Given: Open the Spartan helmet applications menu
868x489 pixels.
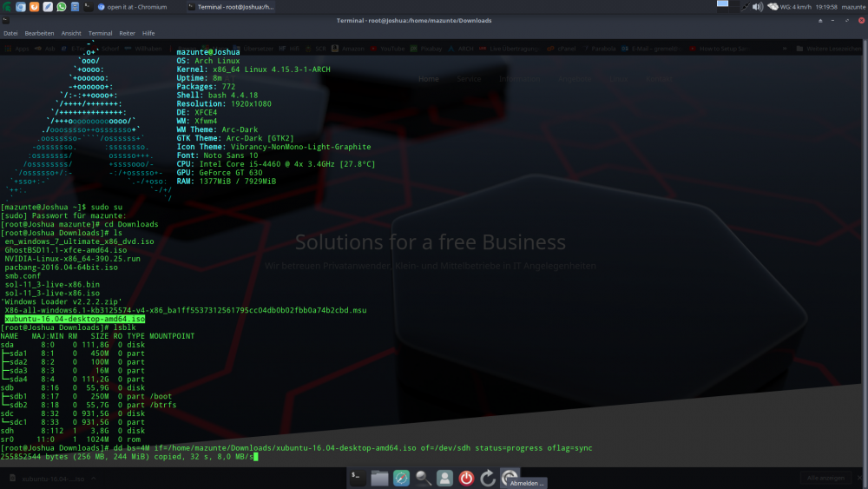Looking at the screenshot, I should (7, 7).
